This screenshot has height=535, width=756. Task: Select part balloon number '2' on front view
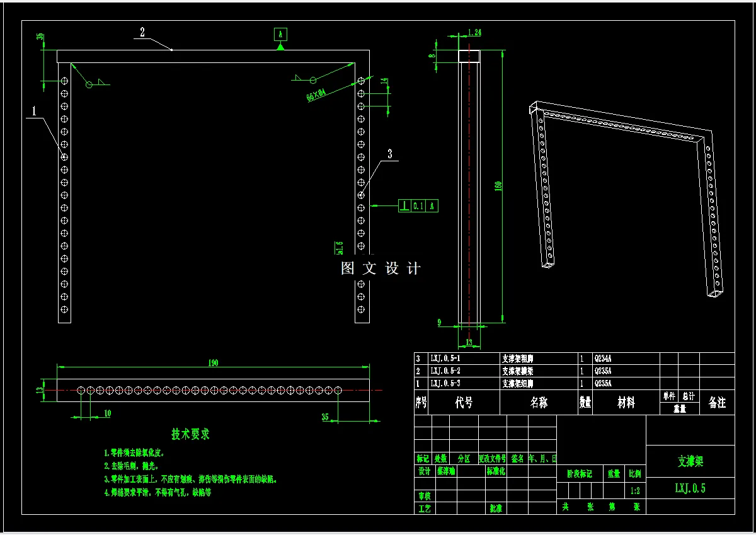click(142, 33)
